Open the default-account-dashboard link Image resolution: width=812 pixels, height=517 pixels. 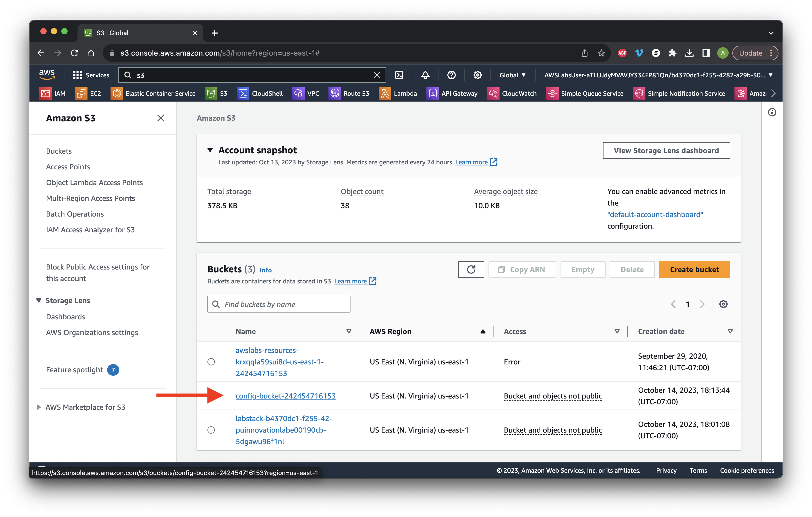[x=655, y=214]
